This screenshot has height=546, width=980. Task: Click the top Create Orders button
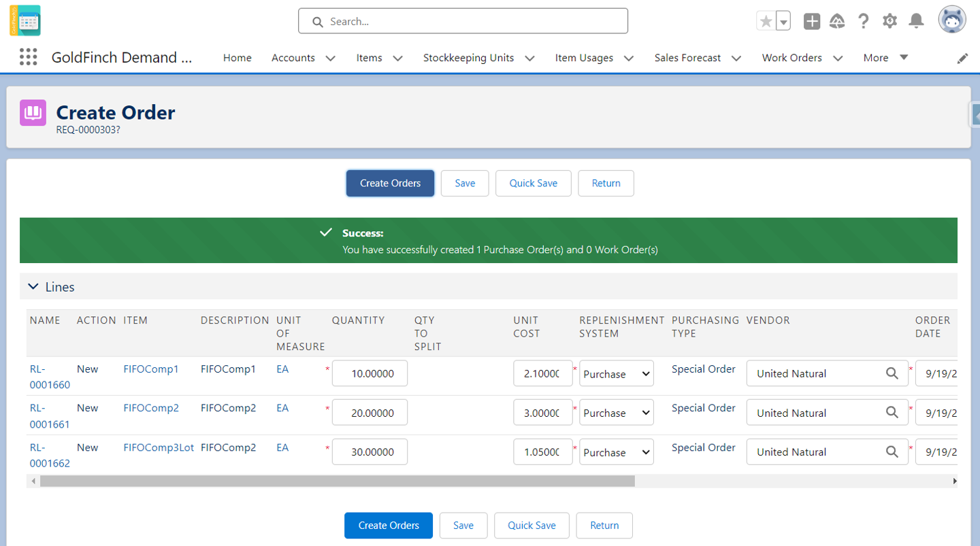point(390,183)
